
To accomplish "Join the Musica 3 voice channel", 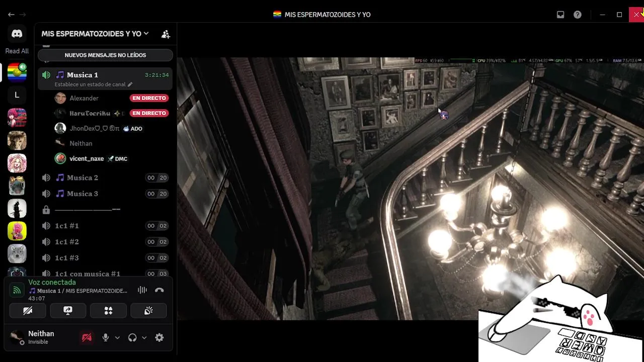I will pyautogui.click(x=105, y=194).
